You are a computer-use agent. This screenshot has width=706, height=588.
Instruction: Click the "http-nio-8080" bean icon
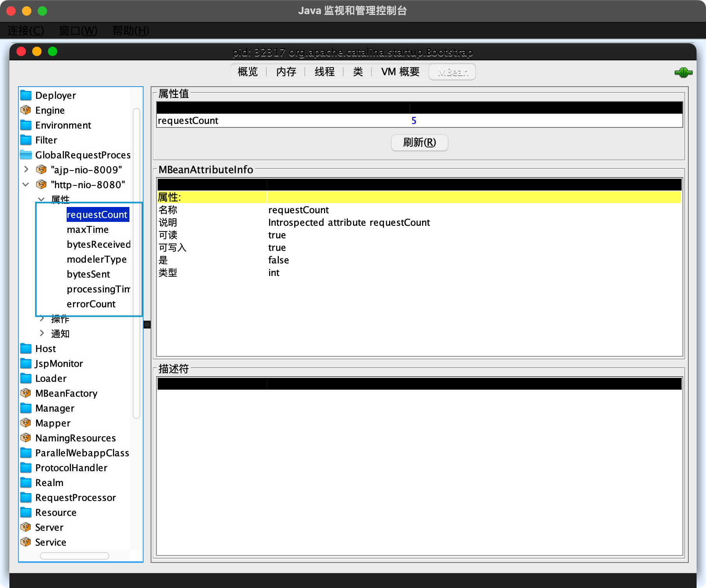coord(41,185)
